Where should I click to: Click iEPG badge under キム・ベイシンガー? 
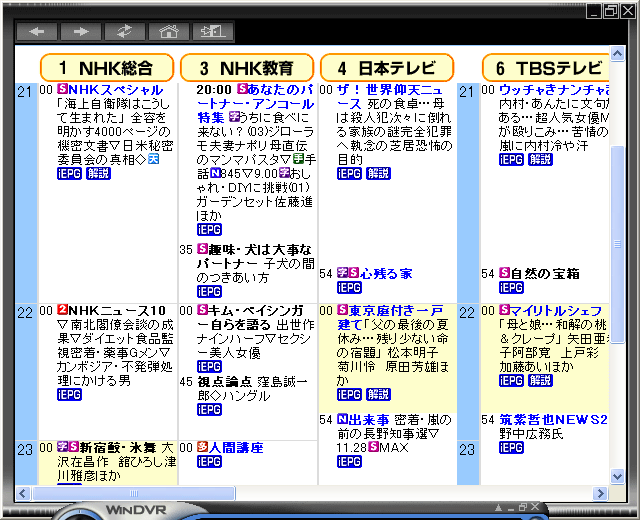point(209,367)
